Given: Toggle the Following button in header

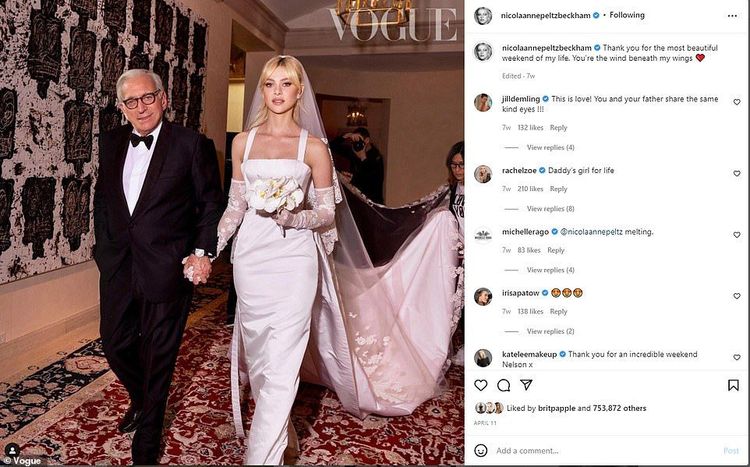Looking at the screenshot, I should tap(627, 15).
